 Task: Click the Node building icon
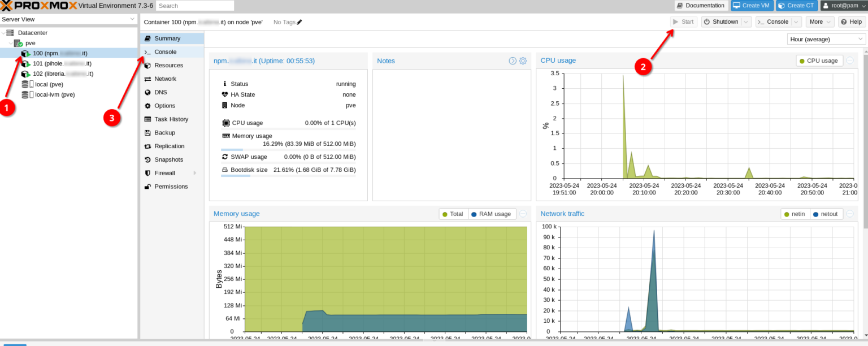coord(225,105)
